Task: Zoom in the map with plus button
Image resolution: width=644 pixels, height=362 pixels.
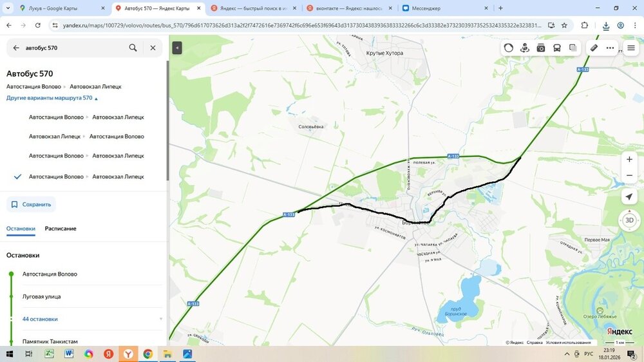Action: 629,159
